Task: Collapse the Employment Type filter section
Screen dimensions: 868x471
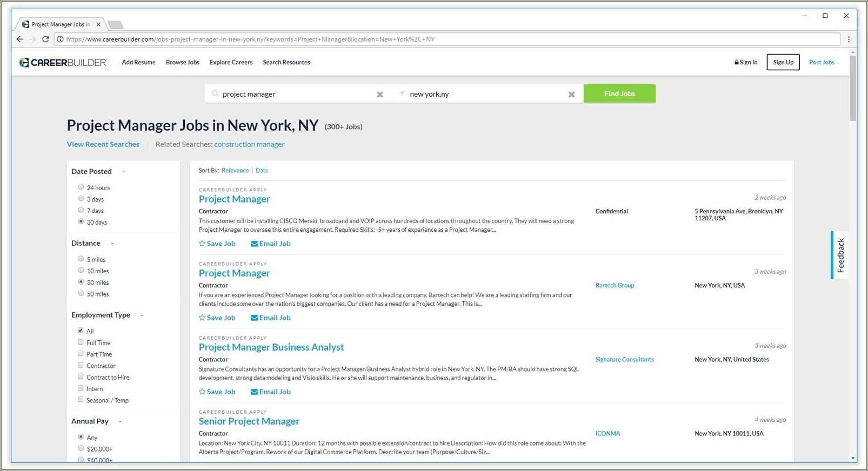Action: 142,315
